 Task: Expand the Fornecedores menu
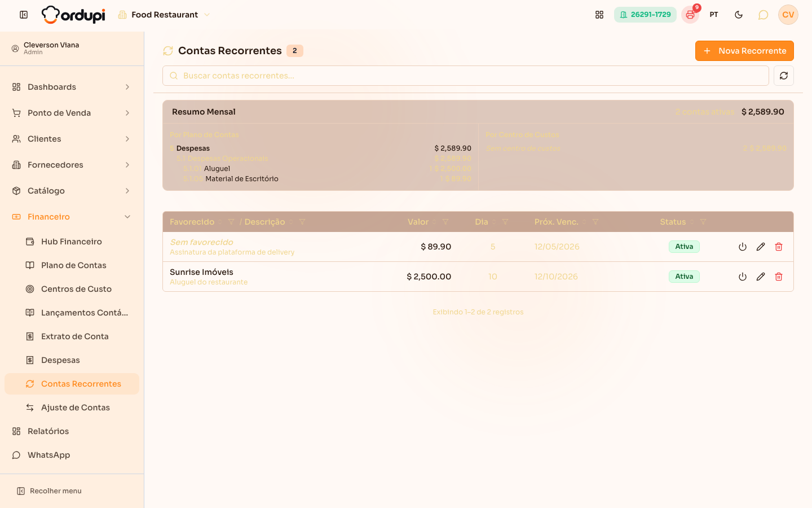(72, 165)
